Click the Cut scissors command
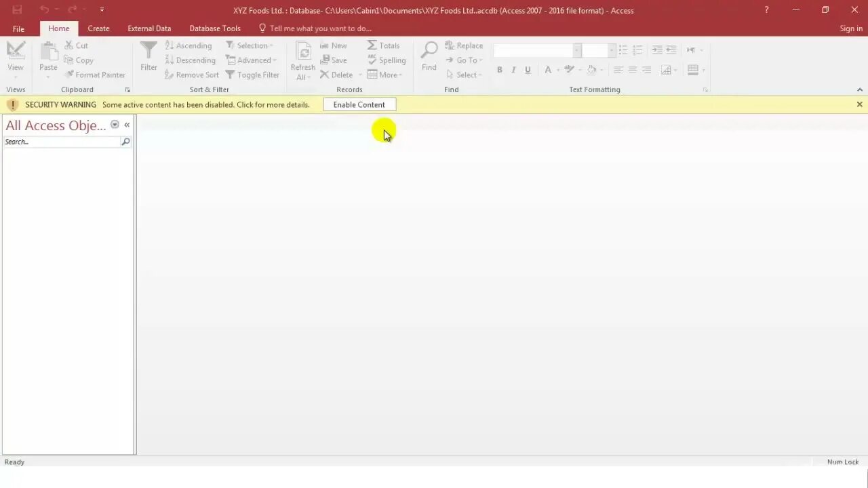This screenshot has height=488, width=868. click(76, 45)
